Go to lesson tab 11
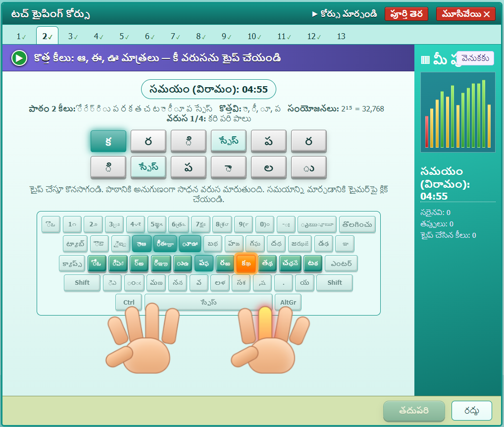The image size is (504, 427). (284, 36)
